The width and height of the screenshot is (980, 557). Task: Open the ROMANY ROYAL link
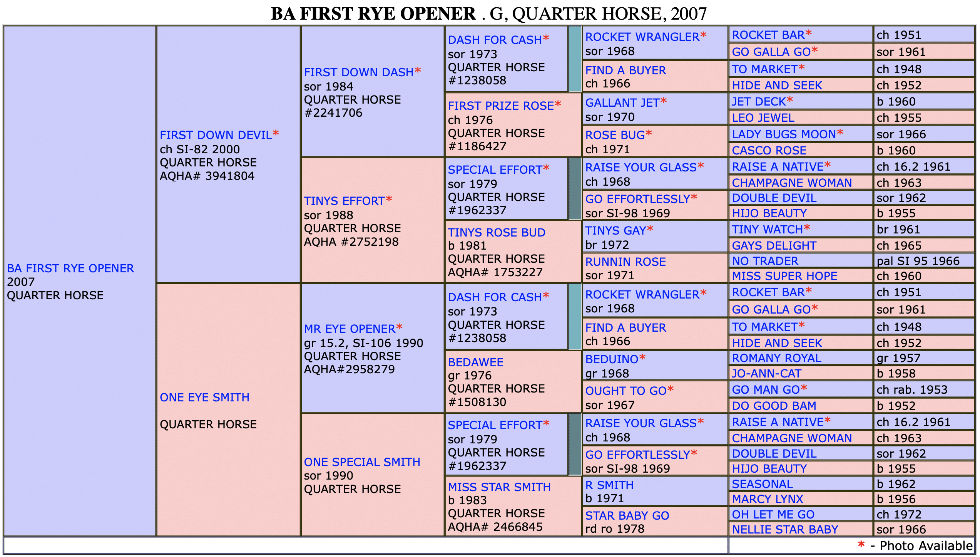pos(776,358)
